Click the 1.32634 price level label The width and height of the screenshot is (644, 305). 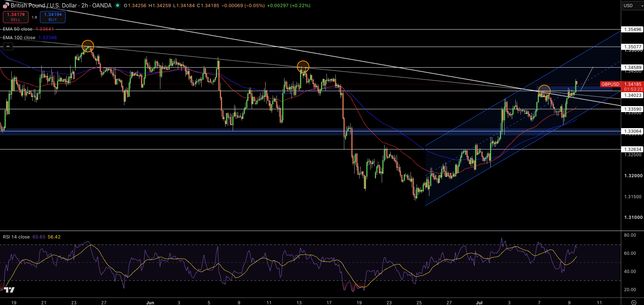click(633, 149)
